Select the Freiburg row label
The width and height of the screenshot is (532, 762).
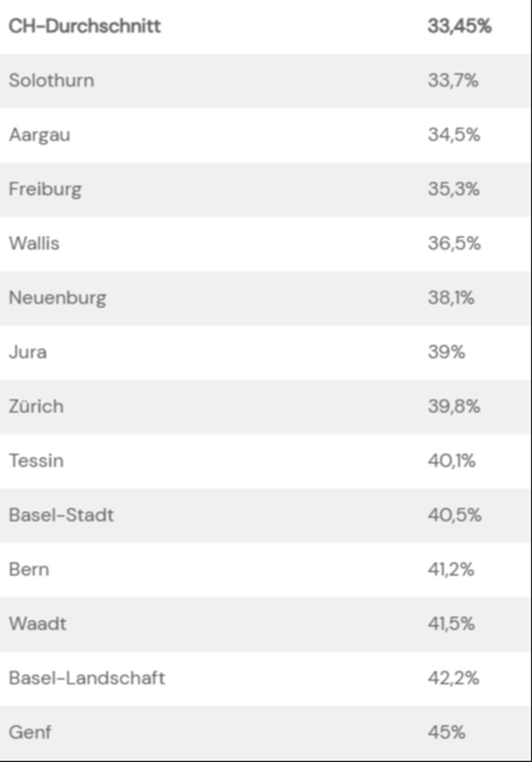click(x=46, y=189)
